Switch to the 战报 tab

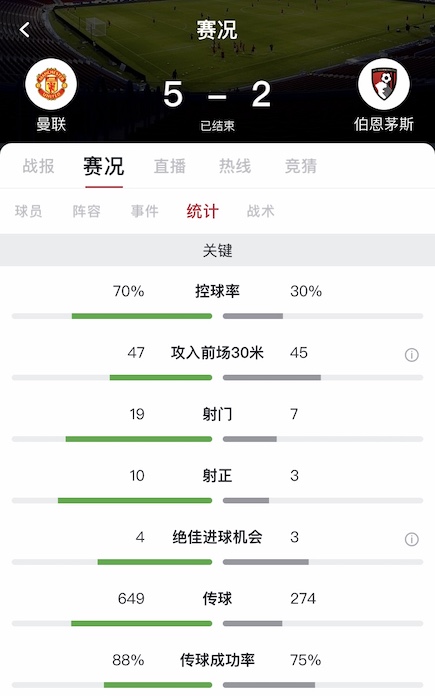tap(39, 166)
